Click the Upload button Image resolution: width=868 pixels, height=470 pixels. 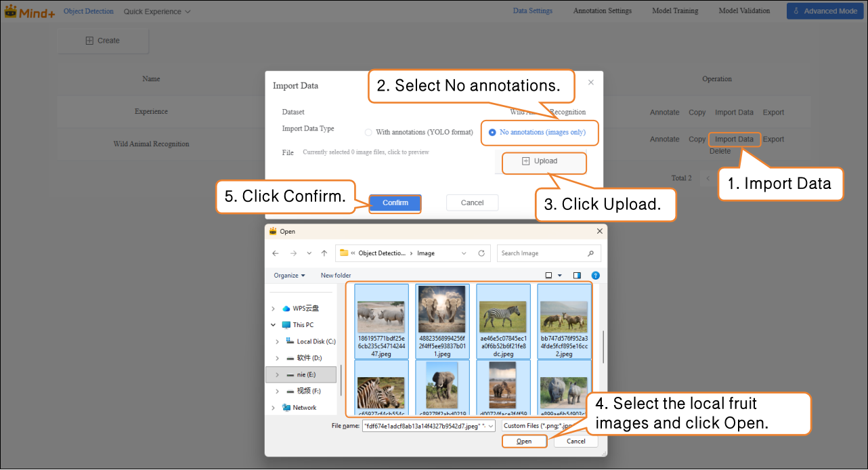540,162
